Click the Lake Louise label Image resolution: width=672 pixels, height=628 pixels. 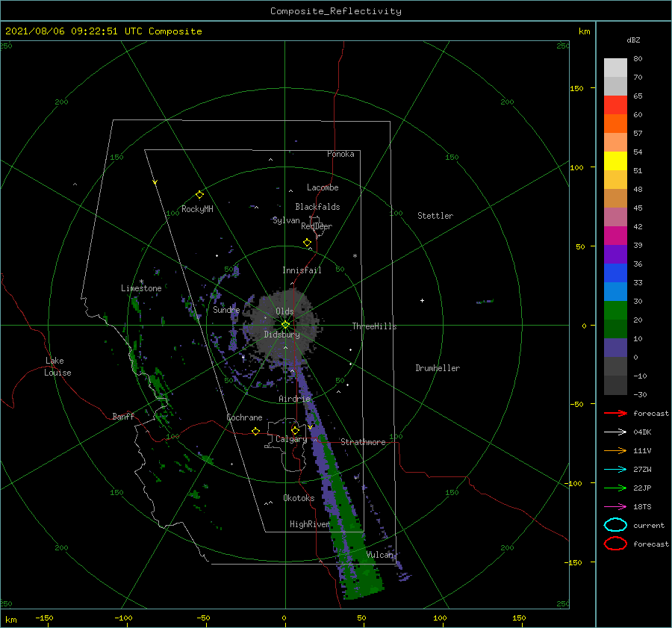pos(57,367)
